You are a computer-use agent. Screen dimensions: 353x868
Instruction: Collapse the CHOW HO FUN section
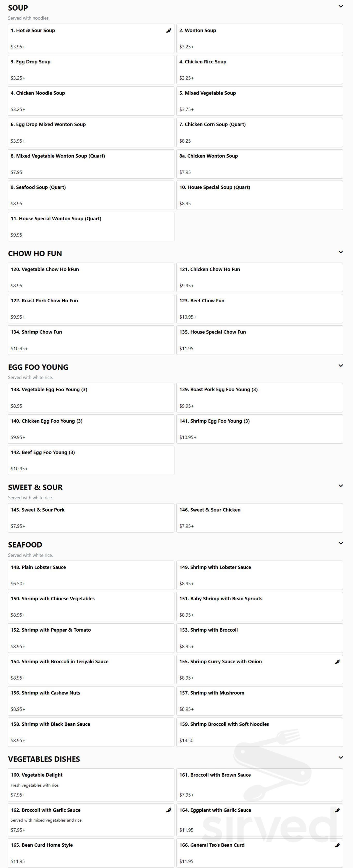click(341, 252)
